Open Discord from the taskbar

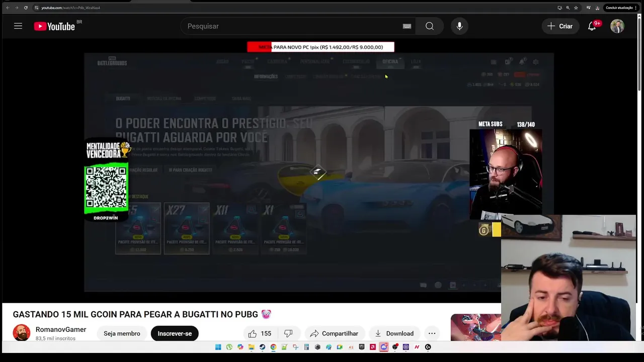tap(383, 347)
